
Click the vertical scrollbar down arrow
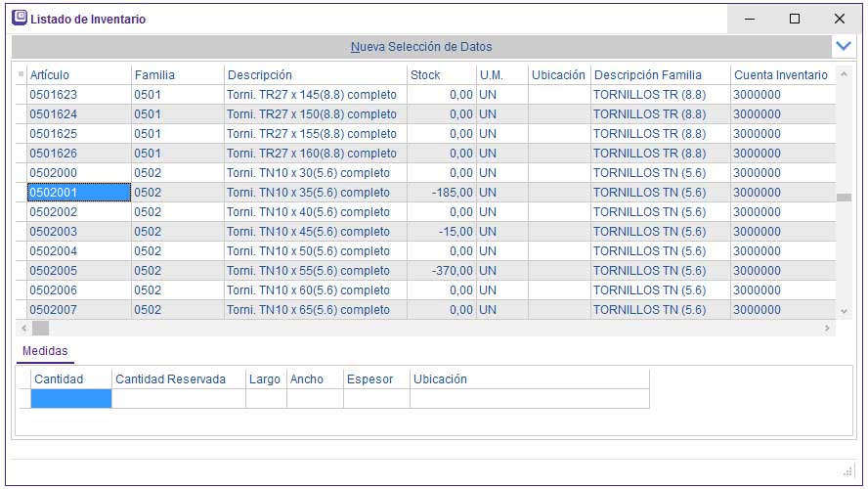(x=845, y=311)
